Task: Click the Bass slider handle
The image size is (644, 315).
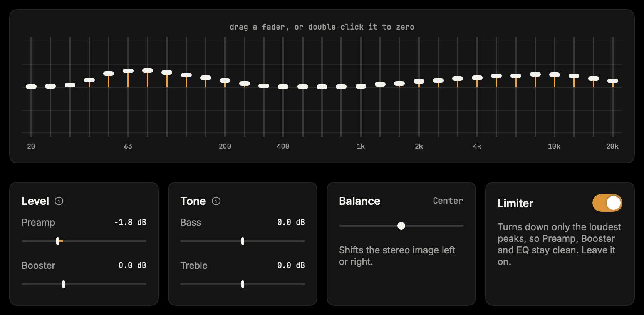Action: tap(243, 241)
